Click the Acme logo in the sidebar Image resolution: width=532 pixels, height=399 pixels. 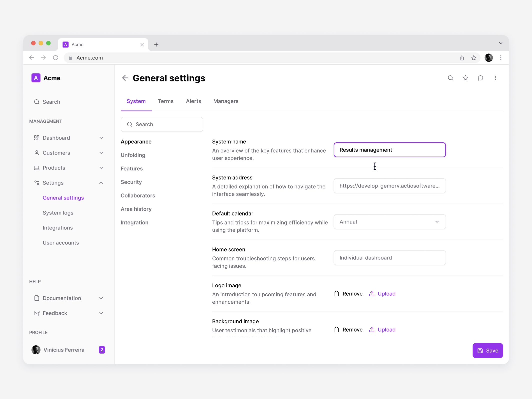point(36,78)
